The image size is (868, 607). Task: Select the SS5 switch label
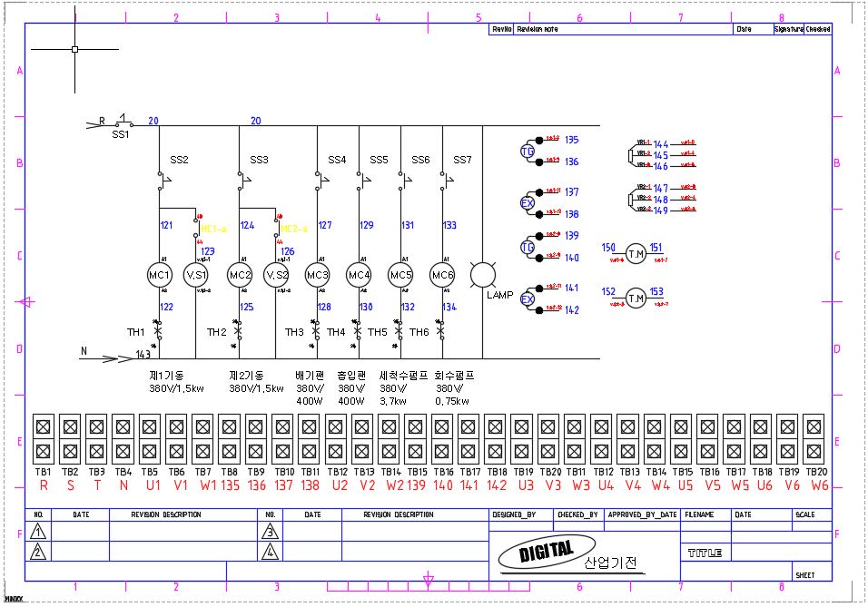point(379,160)
